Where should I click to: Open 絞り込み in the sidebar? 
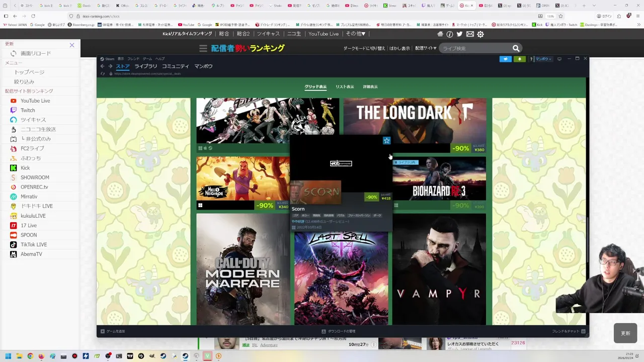coord(24,82)
